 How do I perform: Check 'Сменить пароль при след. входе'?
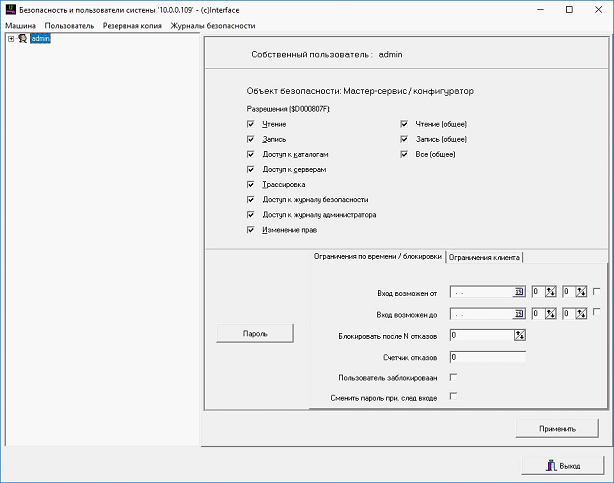tap(454, 397)
